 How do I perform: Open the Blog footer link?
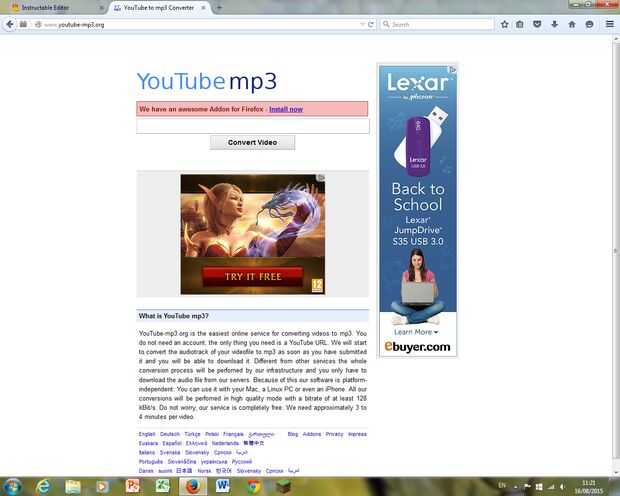coord(293,434)
